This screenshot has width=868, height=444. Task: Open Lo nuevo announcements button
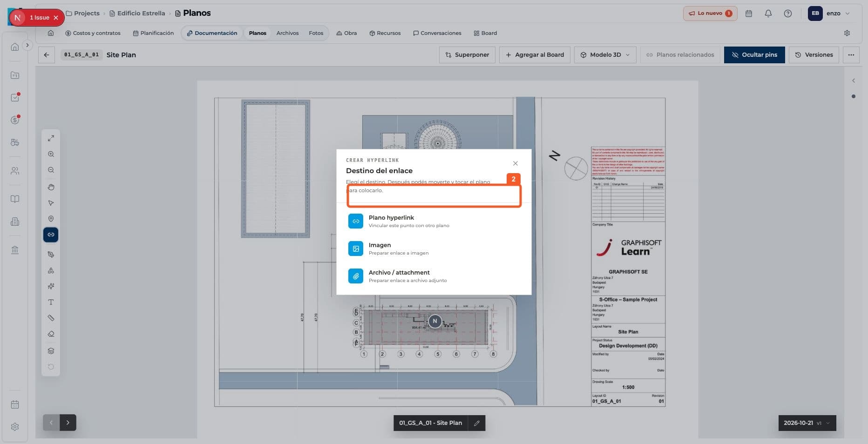[710, 13]
